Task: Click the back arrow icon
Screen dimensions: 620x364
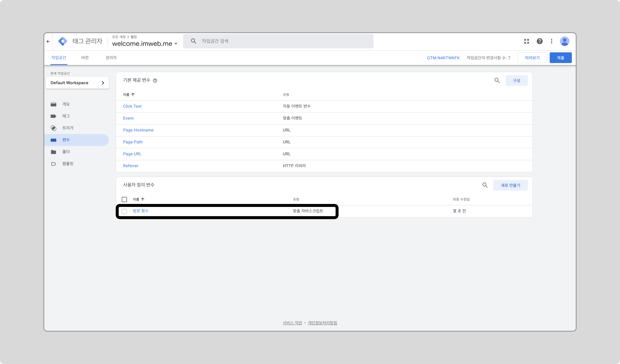Action: [x=48, y=41]
